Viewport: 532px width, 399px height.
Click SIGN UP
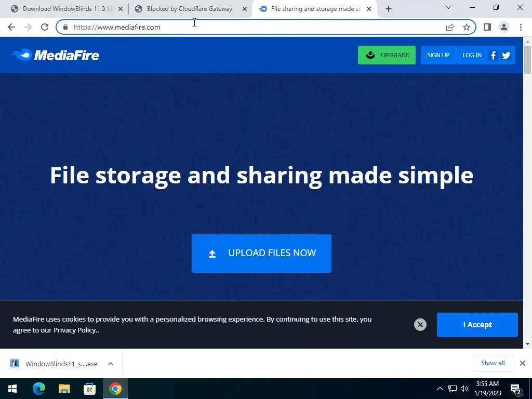(438, 55)
